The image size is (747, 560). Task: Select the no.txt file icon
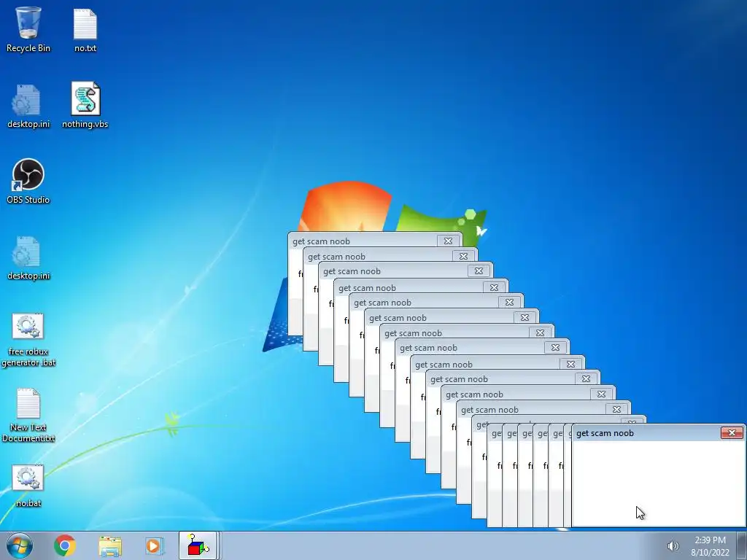coord(85,29)
